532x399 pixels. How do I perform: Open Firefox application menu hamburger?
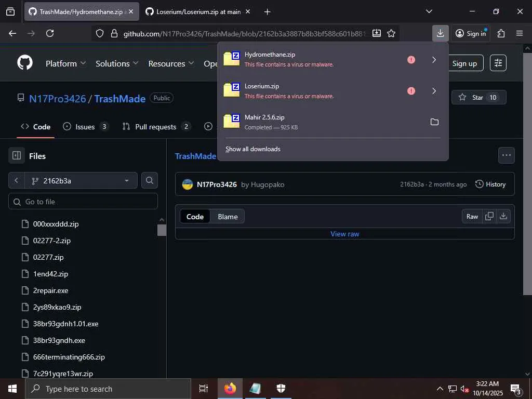click(520, 33)
